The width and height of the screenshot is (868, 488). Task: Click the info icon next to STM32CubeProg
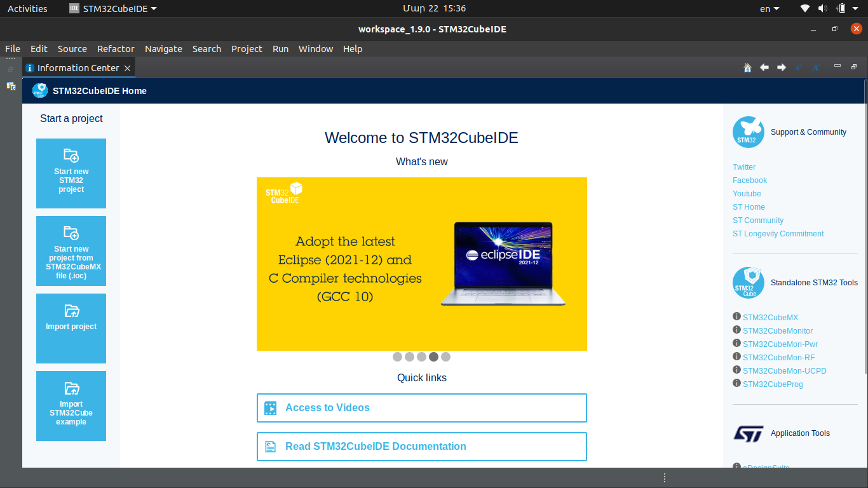[x=736, y=383]
